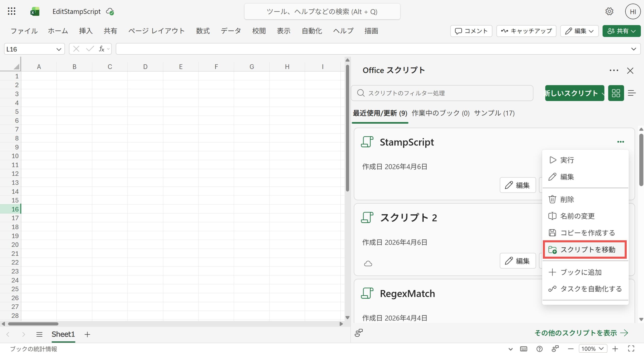Choose 削除 in the script menu
Screen dimensions: 644x353
point(567,200)
